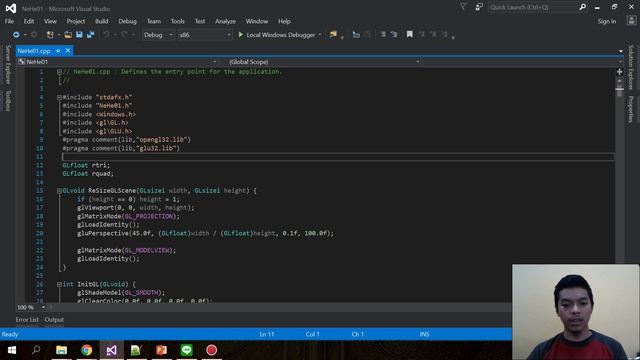Click the New Project toolbar icon

click(x=50, y=35)
